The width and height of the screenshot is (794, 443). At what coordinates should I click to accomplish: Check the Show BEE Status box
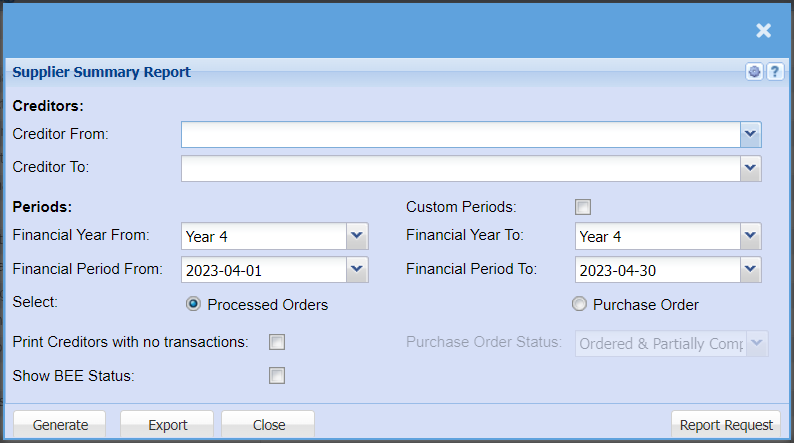coord(277,376)
